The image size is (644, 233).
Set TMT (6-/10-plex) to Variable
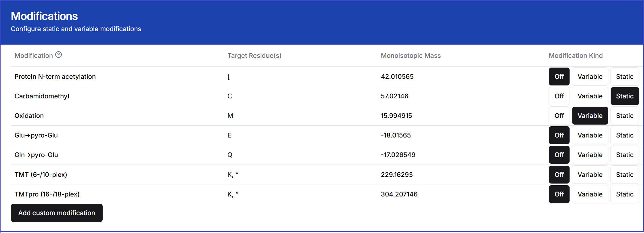tap(590, 175)
